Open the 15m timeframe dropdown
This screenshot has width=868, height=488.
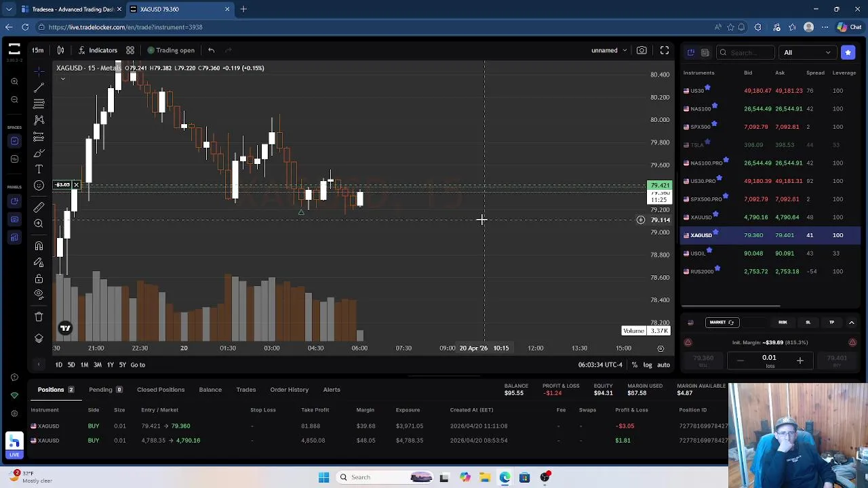point(38,50)
